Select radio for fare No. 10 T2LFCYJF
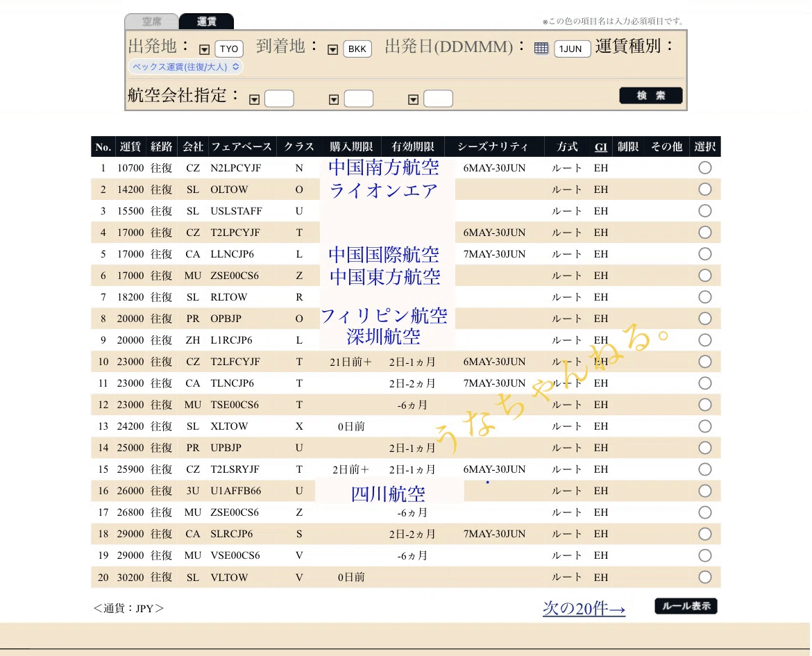The width and height of the screenshot is (812, 656). [705, 361]
